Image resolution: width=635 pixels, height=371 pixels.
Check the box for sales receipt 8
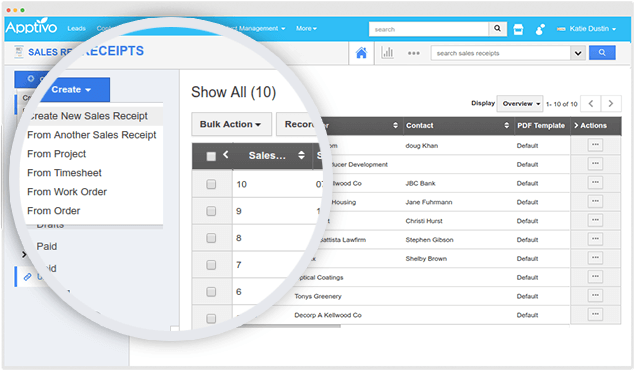[x=211, y=238]
